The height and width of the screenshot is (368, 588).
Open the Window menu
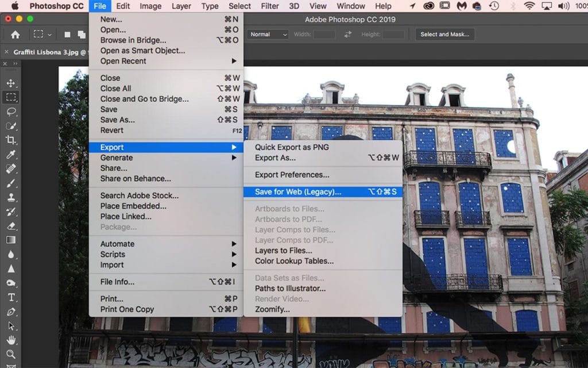[x=350, y=6]
